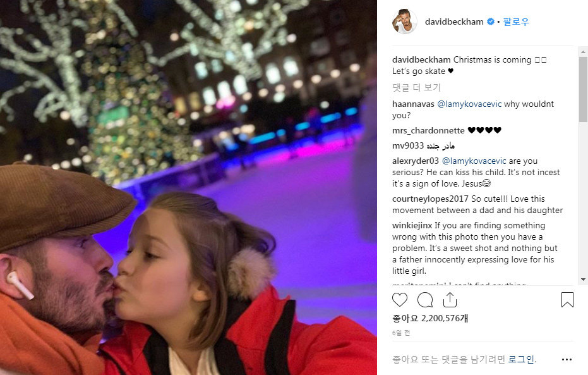Click the verified badge next to davidbeckham
The width and height of the screenshot is (588, 375).
491,22
